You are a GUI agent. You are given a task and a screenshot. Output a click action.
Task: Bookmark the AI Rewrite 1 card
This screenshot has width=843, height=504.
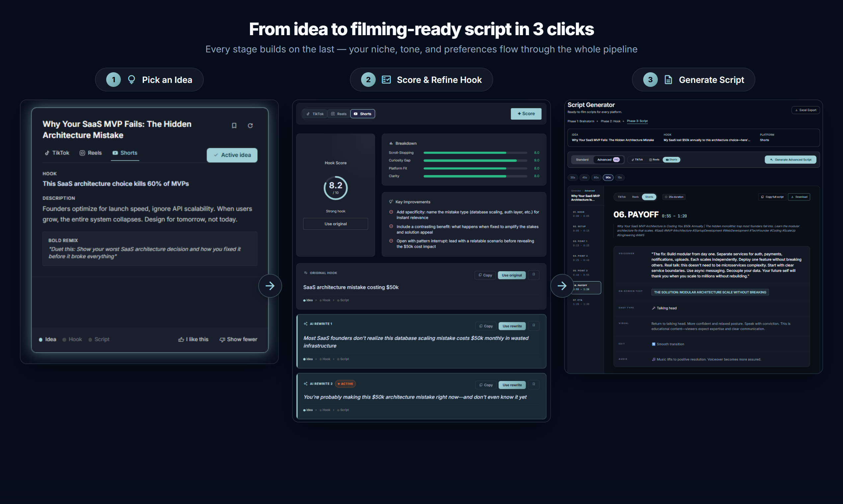tap(534, 326)
